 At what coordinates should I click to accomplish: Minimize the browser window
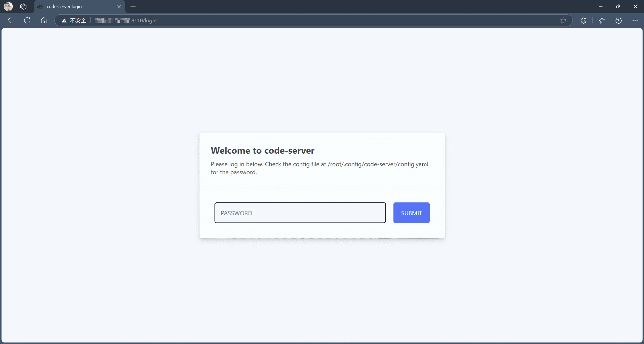point(600,7)
